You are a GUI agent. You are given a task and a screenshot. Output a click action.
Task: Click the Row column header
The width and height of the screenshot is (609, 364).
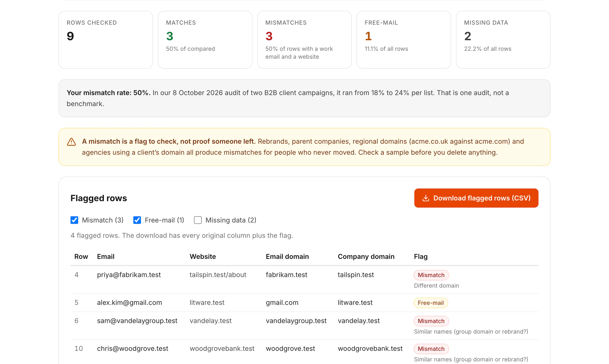coord(81,256)
